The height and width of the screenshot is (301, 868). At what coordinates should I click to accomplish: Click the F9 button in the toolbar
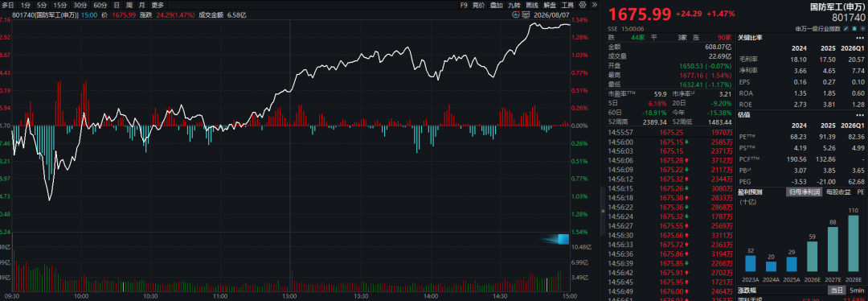pos(464,5)
